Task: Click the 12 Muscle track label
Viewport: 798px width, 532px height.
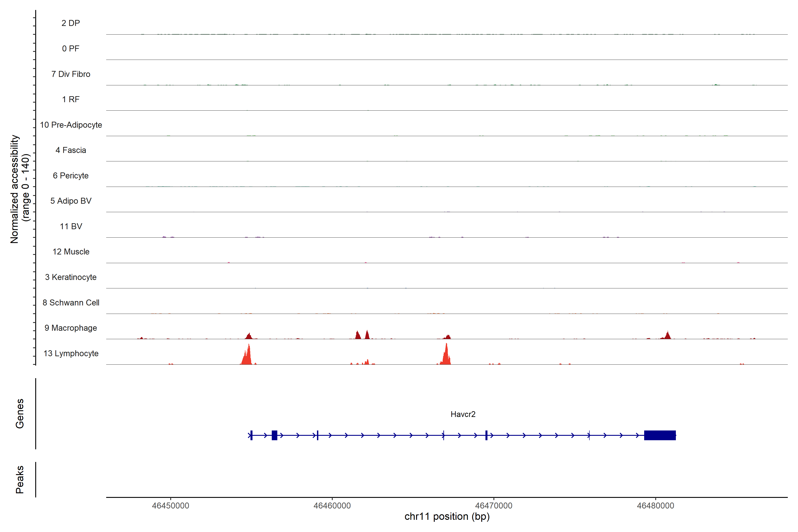Action: [x=71, y=252]
